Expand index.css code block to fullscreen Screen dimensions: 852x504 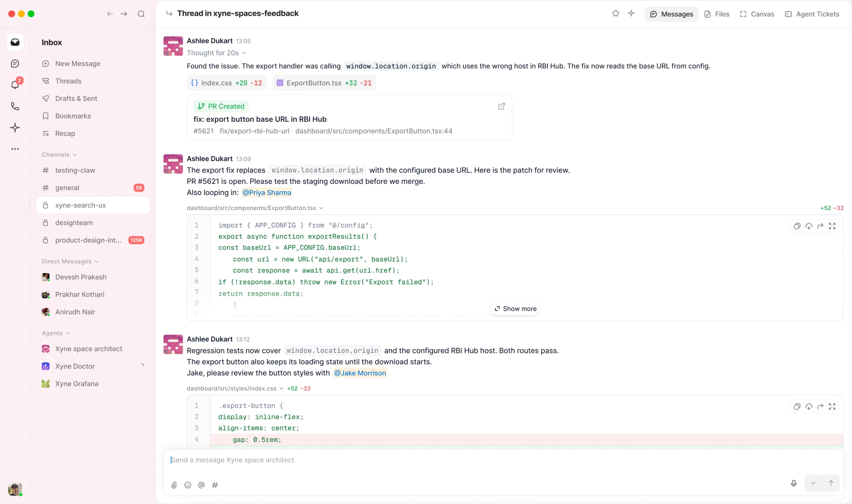[x=832, y=406]
